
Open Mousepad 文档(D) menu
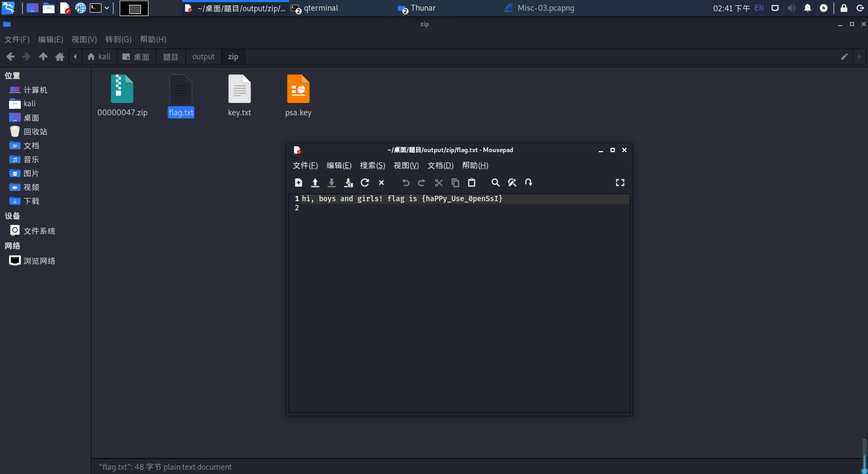(x=441, y=165)
